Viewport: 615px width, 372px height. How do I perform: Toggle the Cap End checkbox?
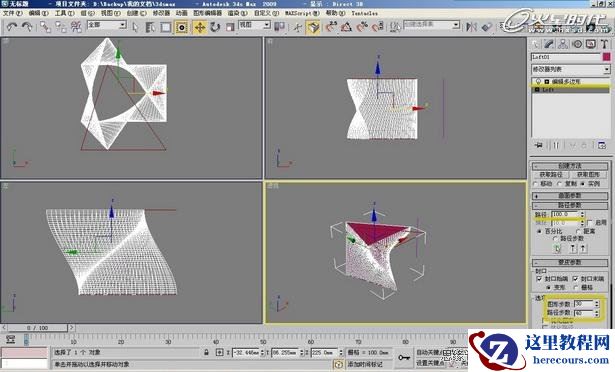[575, 279]
